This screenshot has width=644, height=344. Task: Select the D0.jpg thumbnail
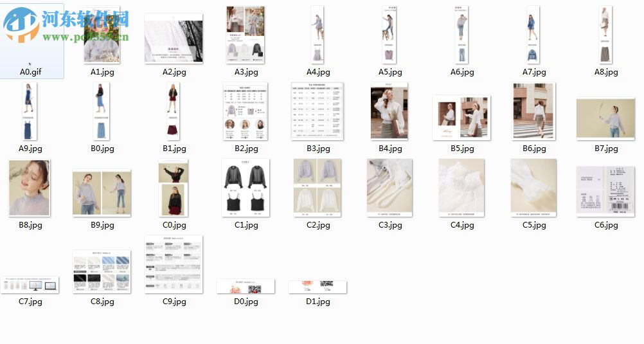(x=246, y=286)
